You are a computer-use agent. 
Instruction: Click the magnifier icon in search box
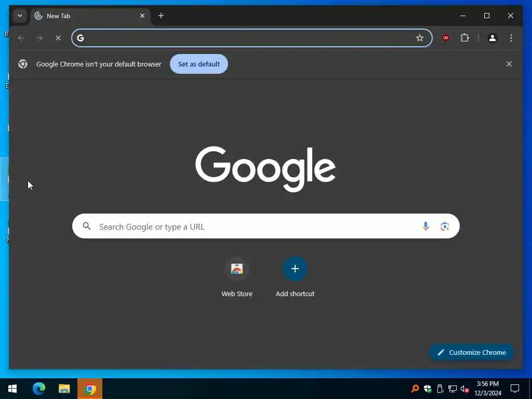coord(87,226)
